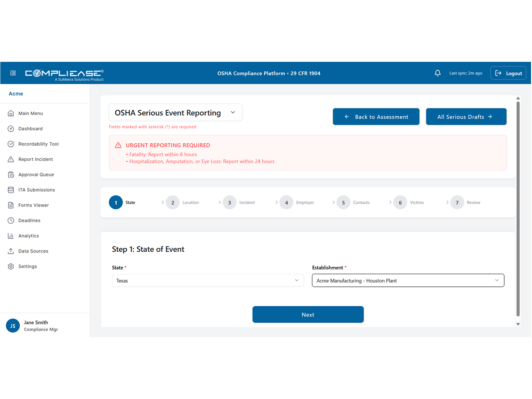Click the Approval Queue clipboard icon
532x399 pixels.
(x=11, y=175)
